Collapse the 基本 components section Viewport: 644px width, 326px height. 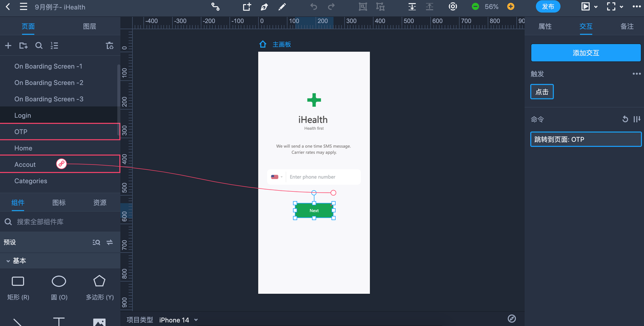click(x=8, y=261)
